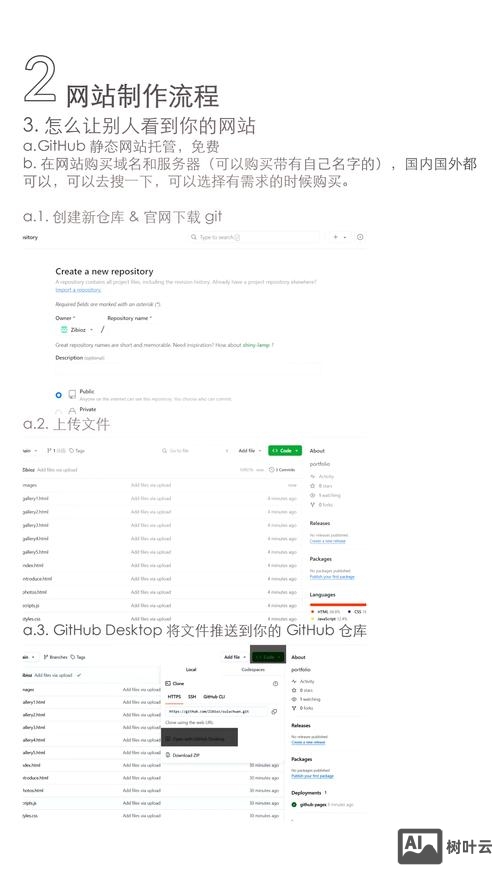Click 'Create a new release' in a.3 screenshot

click(x=308, y=743)
